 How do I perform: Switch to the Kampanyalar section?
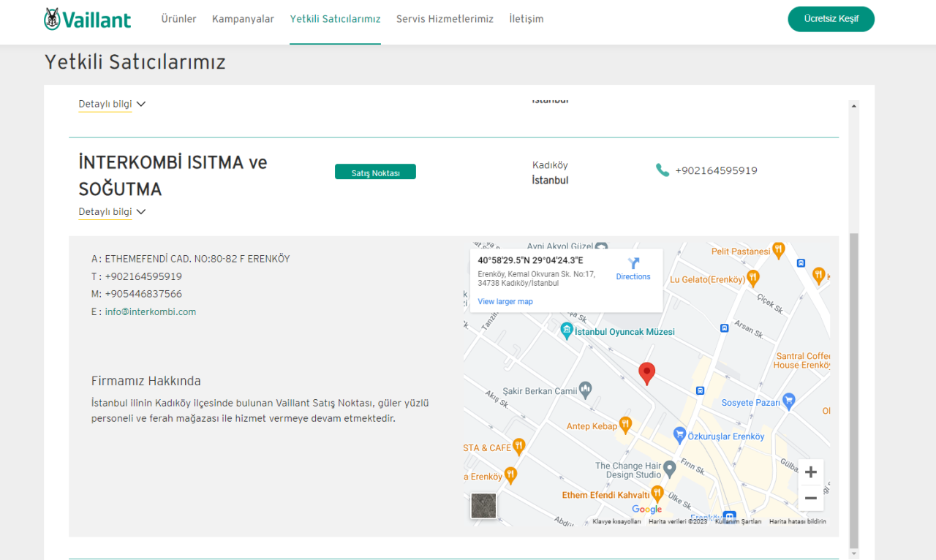243,19
